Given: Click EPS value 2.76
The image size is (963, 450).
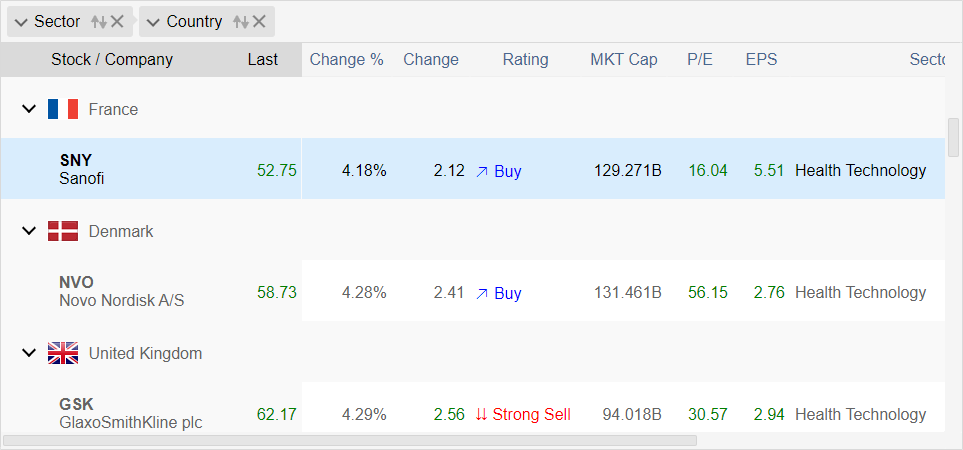Looking at the screenshot, I should [769, 293].
